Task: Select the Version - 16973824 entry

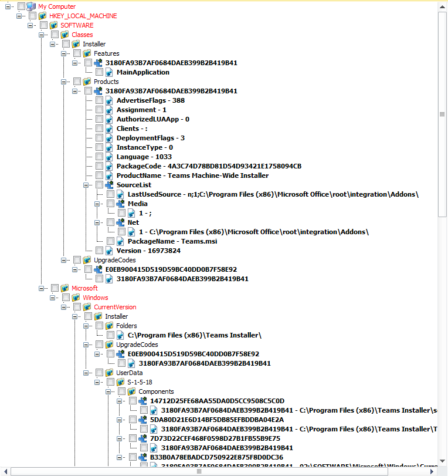Action: pos(148,251)
